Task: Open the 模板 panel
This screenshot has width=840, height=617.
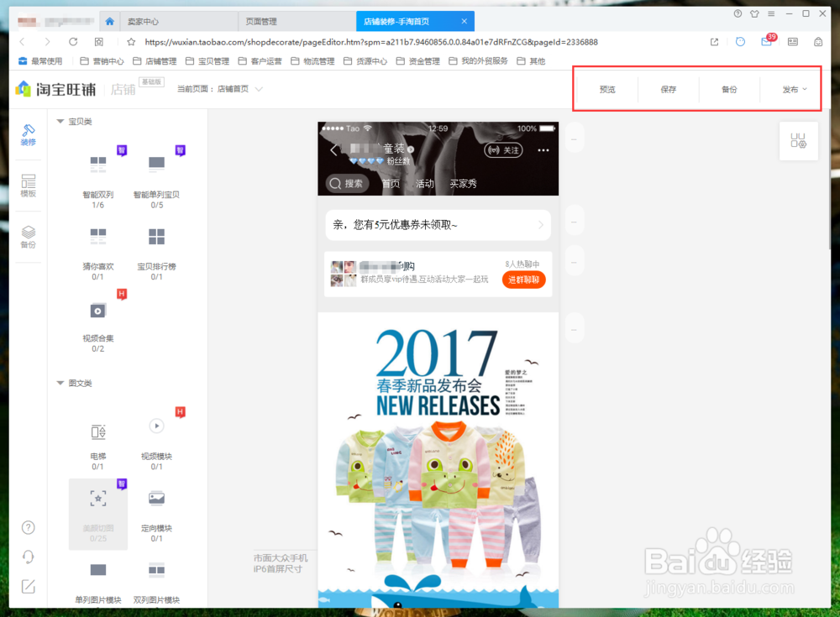Action: tap(28, 186)
